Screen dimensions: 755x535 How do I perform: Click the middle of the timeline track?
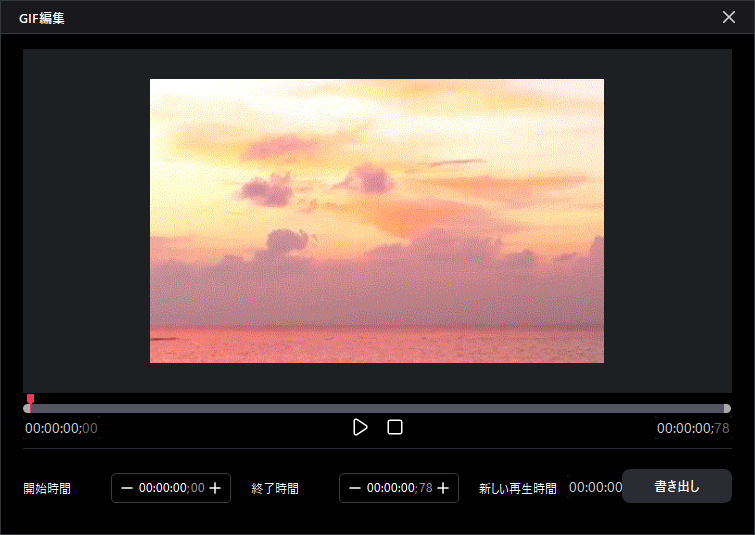tap(377, 408)
